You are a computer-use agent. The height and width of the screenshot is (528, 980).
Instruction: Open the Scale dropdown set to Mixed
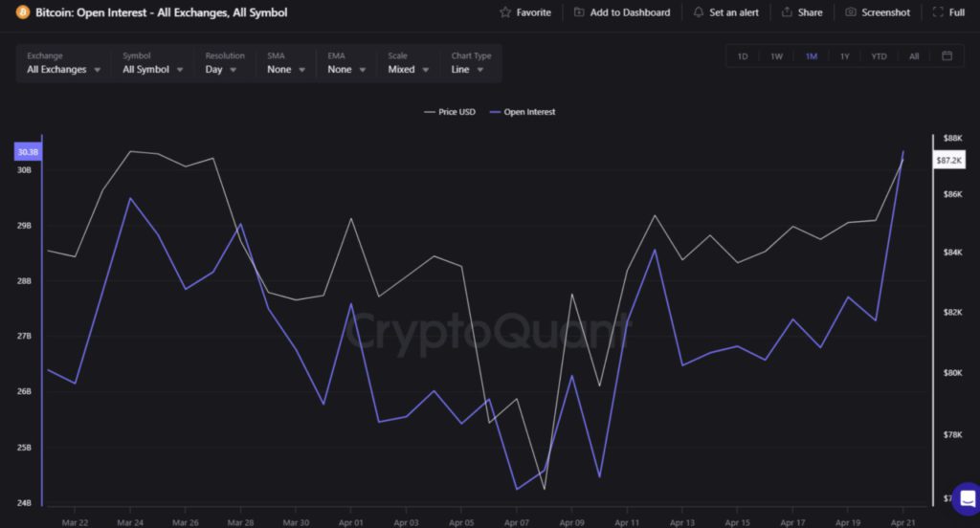(409, 69)
